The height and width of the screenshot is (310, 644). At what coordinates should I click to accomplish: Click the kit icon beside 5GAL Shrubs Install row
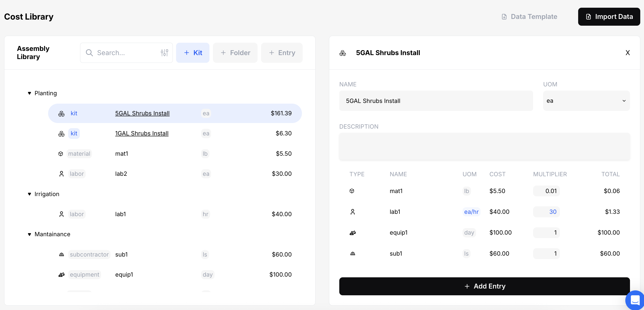(x=61, y=114)
